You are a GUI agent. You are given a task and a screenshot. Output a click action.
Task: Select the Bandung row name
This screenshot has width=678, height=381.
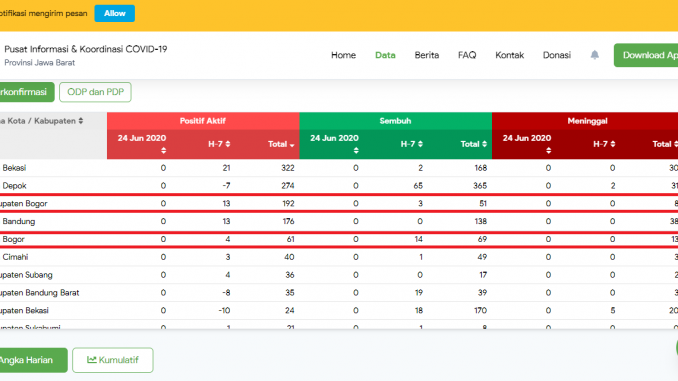(19, 221)
